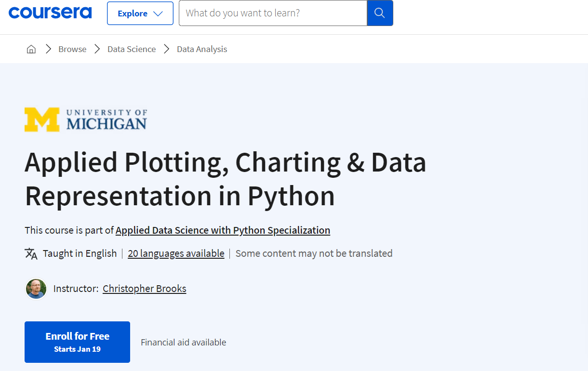The height and width of the screenshot is (371, 588).
Task: Click the University of Michigan logo
Action: (85, 119)
